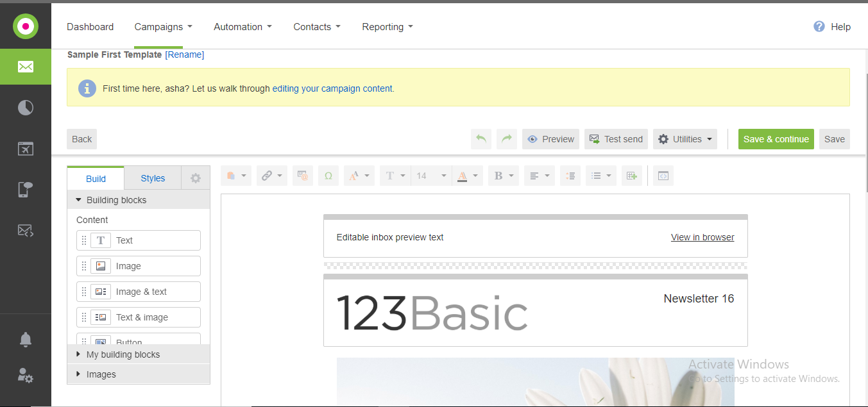Screen dimensions: 868x407
Task: Open the source code view icon
Action: [663, 176]
